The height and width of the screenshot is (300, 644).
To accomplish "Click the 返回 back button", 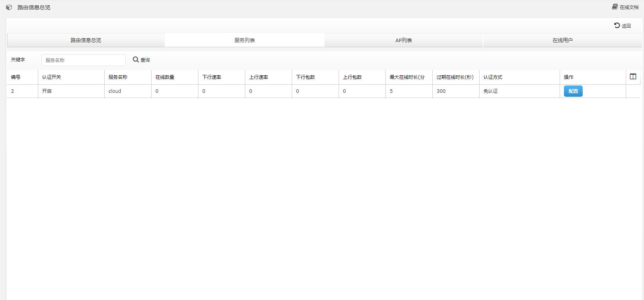I will pyautogui.click(x=623, y=26).
